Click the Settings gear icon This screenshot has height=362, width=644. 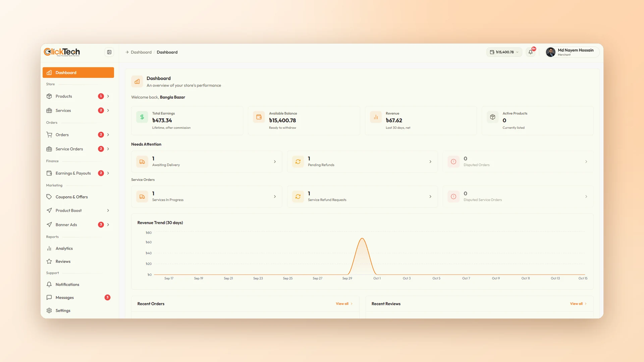pyautogui.click(x=49, y=311)
